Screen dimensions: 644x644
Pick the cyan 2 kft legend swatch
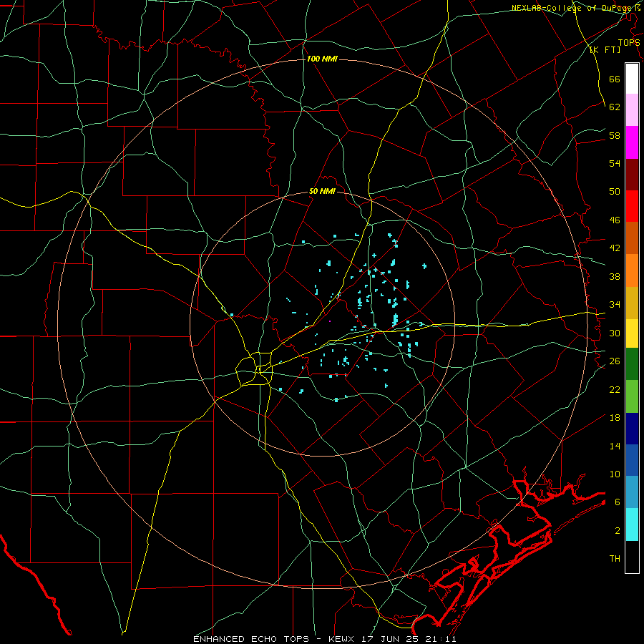coord(632,525)
